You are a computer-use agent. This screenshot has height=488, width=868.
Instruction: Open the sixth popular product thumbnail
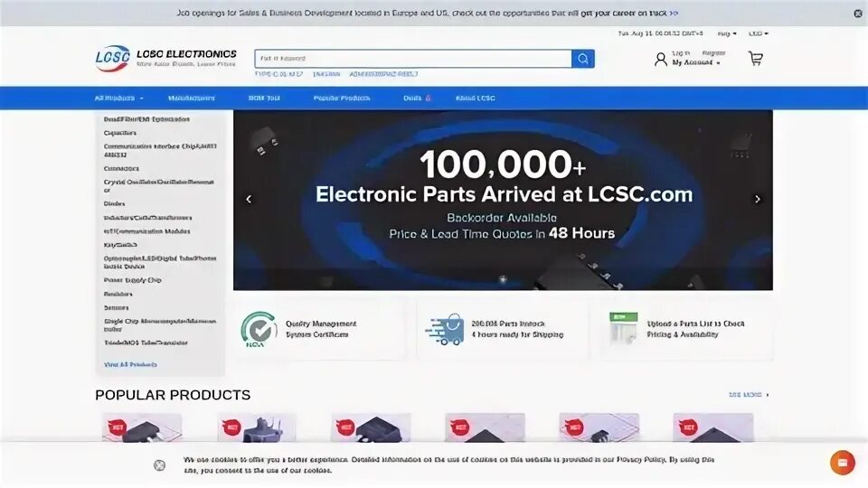(x=713, y=427)
